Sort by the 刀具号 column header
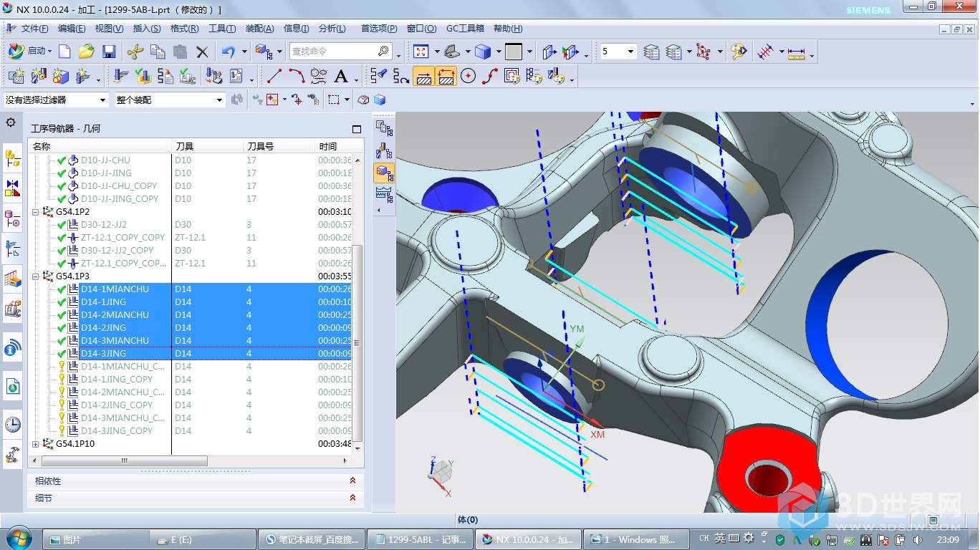Image resolution: width=980 pixels, height=550 pixels. [x=279, y=146]
